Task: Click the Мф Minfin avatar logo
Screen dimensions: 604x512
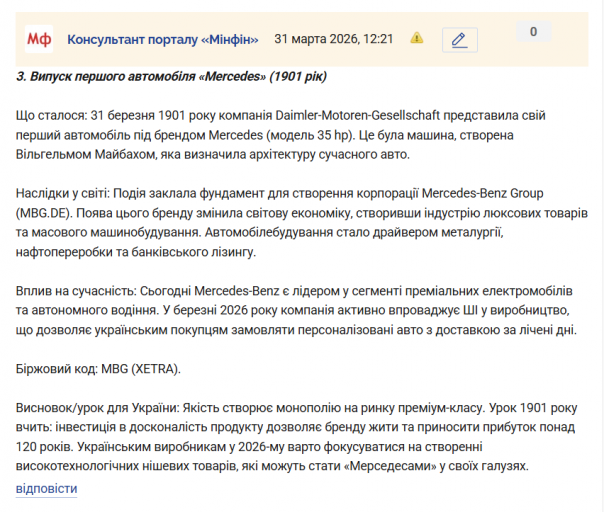Action: (39, 39)
